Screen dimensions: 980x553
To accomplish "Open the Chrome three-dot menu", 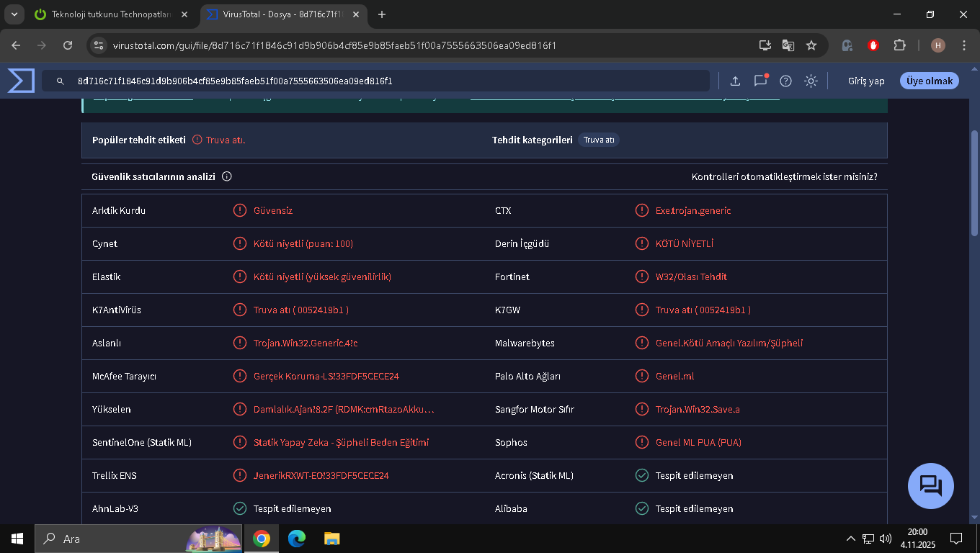I will click(964, 45).
